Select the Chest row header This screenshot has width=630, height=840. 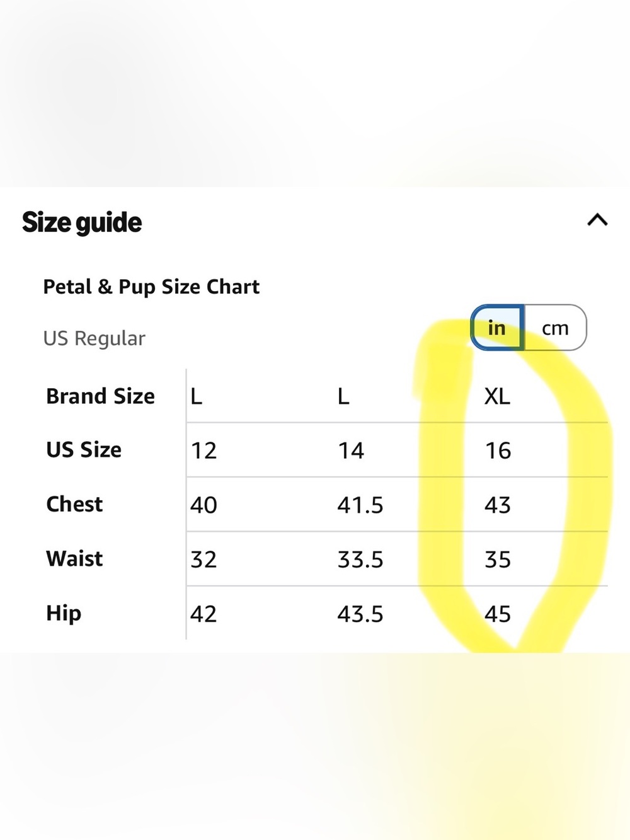point(74,504)
